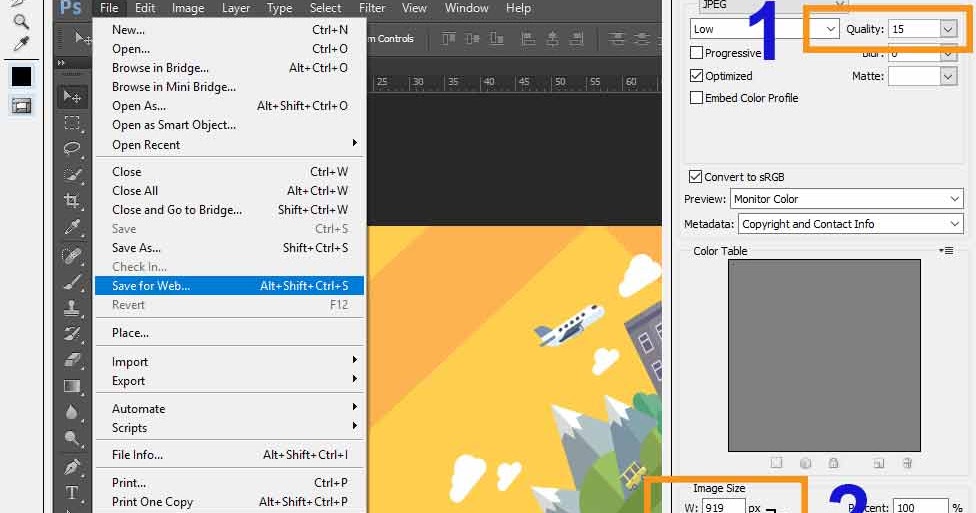Select the Eraser tool
This screenshot has width=976, height=513.
point(72,360)
